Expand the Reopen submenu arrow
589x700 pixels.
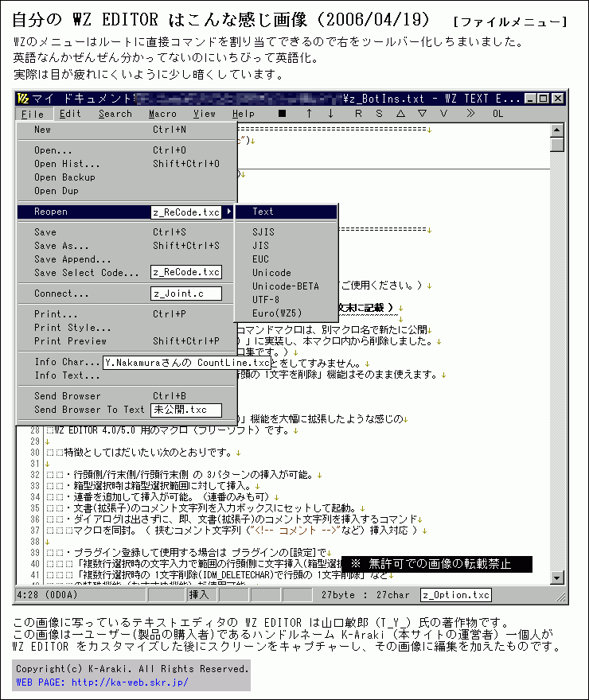point(229,211)
